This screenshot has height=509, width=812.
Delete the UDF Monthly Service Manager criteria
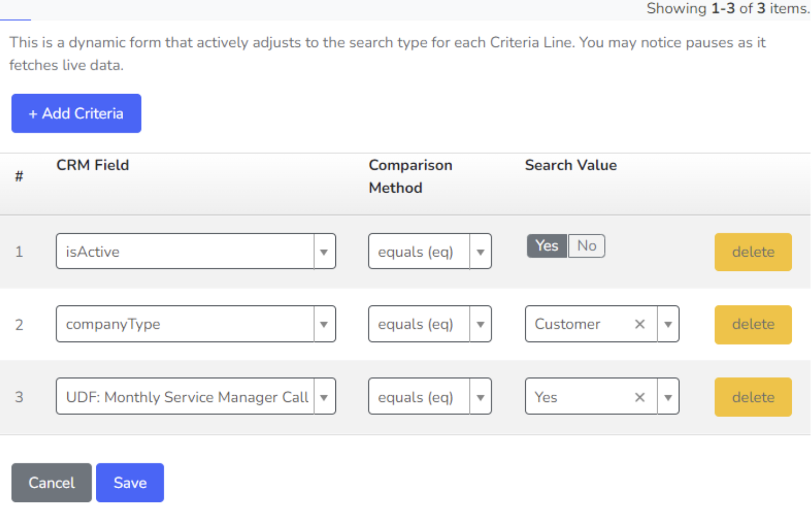[752, 397]
